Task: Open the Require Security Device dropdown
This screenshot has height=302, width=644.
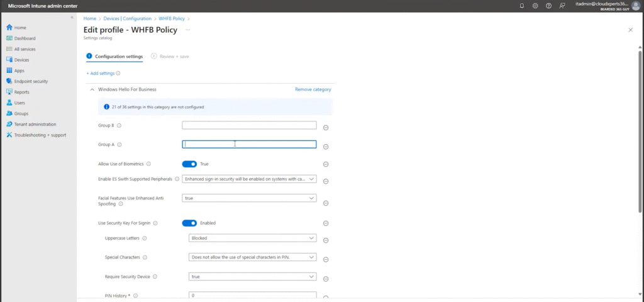Action: (x=253, y=277)
